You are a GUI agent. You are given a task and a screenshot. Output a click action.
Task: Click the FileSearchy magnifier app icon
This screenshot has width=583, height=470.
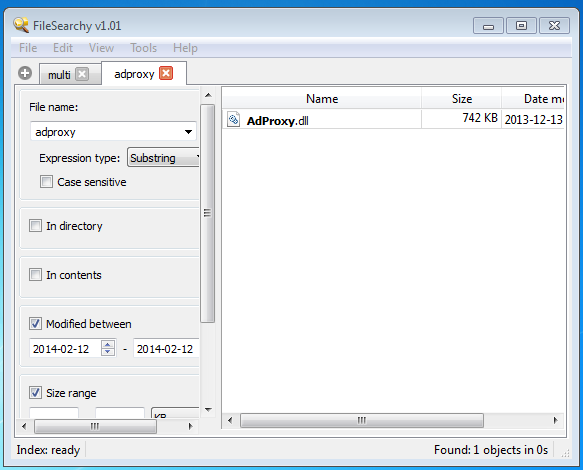[21, 25]
